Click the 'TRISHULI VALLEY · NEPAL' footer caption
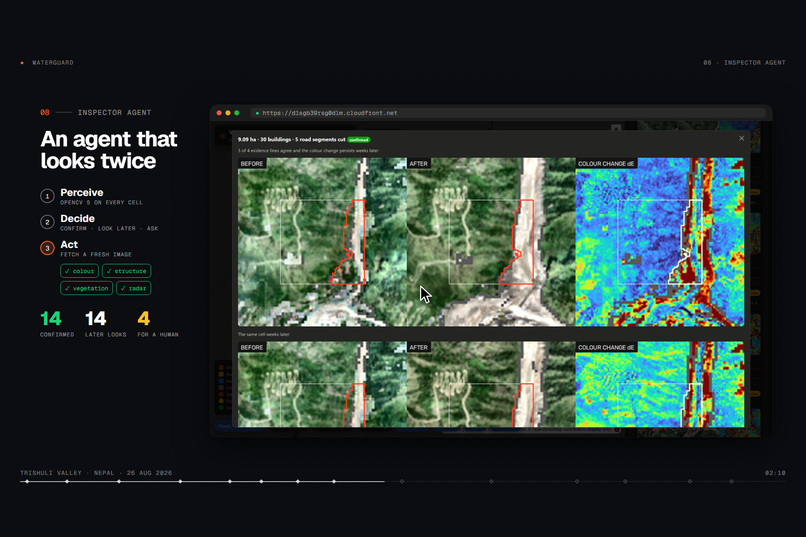The width and height of the screenshot is (806, 537). [96, 473]
